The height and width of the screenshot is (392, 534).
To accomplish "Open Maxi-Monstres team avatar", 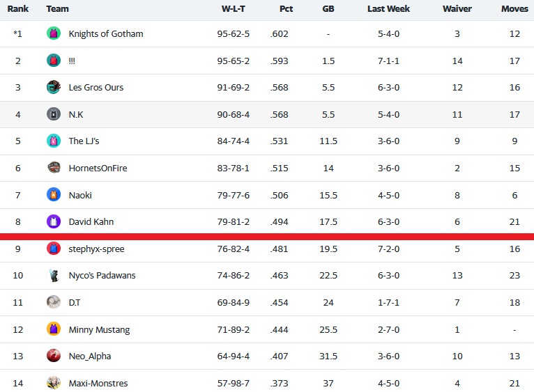I will pyautogui.click(x=54, y=383).
